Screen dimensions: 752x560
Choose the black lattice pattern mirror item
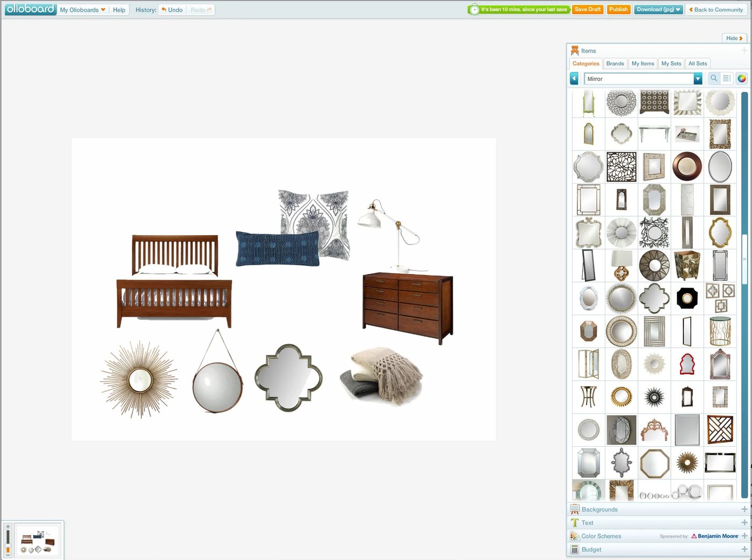pos(621,167)
